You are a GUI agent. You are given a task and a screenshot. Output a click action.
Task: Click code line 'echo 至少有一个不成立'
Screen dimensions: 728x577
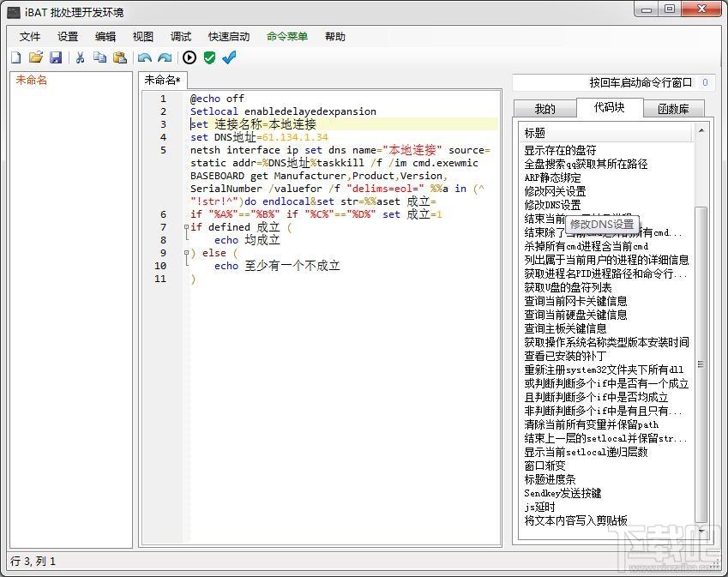point(277,266)
